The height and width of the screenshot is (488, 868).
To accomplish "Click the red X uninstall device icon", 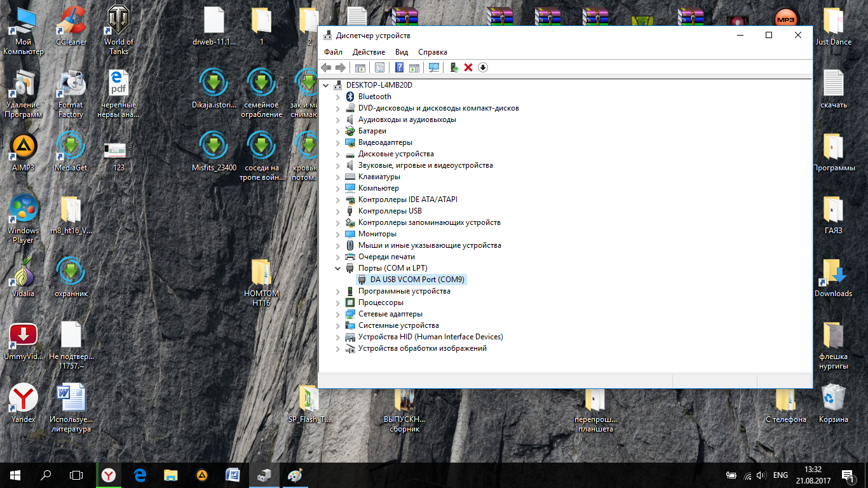I will (x=468, y=67).
